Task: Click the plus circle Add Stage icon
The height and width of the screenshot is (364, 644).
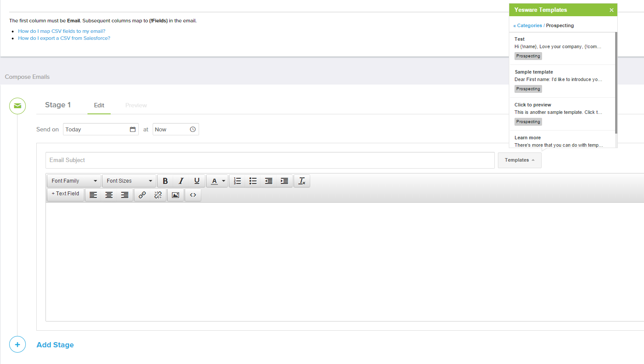Action: click(x=17, y=344)
